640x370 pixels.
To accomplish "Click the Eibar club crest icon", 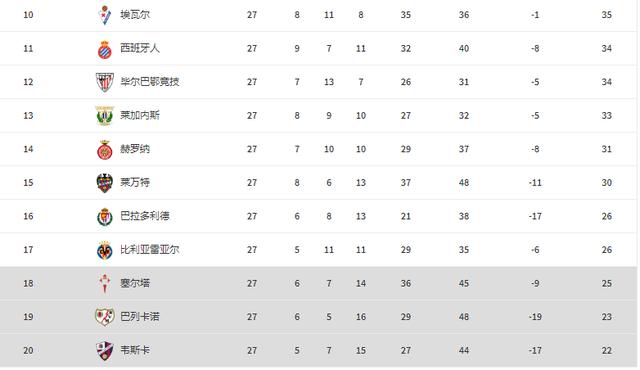I will pyautogui.click(x=105, y=15).
